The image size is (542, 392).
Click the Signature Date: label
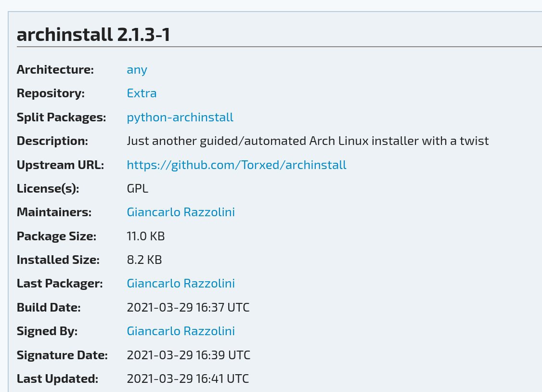[x=62, y=356]
